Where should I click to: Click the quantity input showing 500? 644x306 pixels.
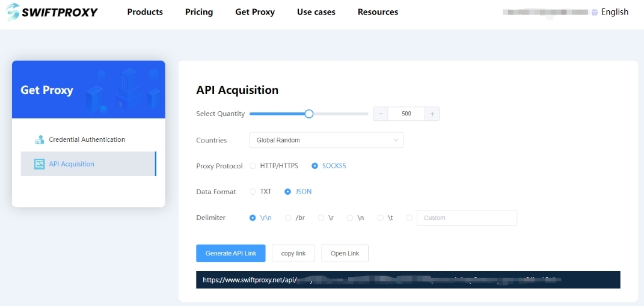(x=406, y=114)
